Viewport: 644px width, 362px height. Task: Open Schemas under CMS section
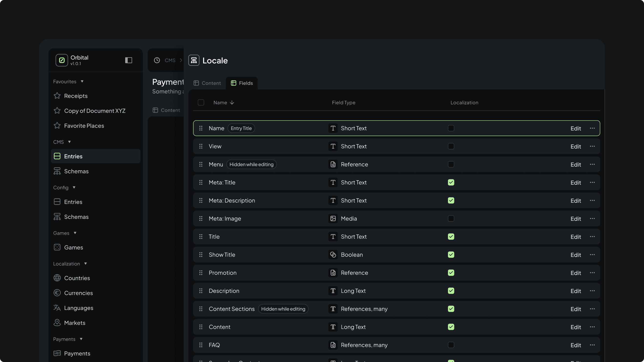pyautogui.click(x=76, y=171)
